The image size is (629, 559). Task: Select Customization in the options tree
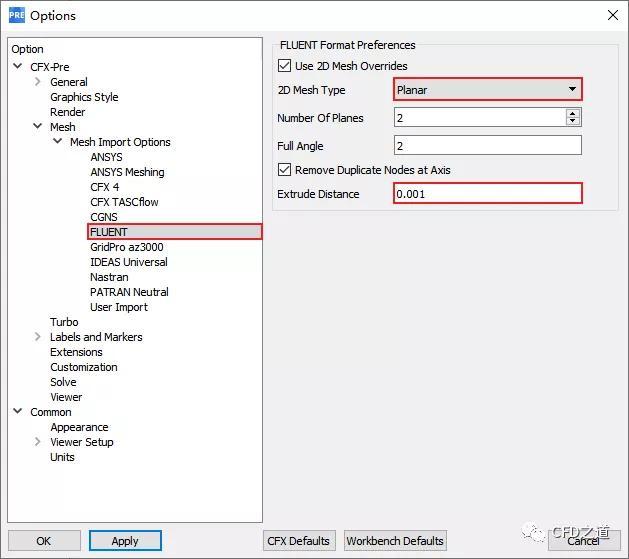pyautogui.click(x=84, y=367)
